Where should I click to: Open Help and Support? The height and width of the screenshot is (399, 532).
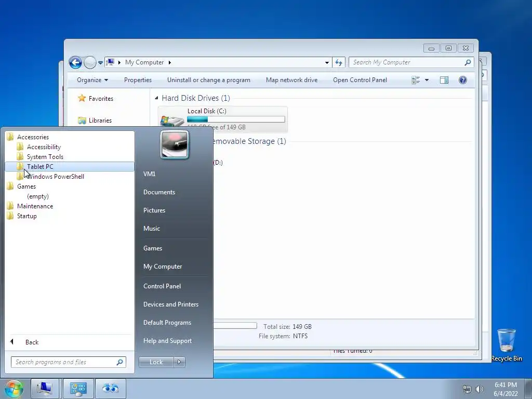(x=167, y=341)
